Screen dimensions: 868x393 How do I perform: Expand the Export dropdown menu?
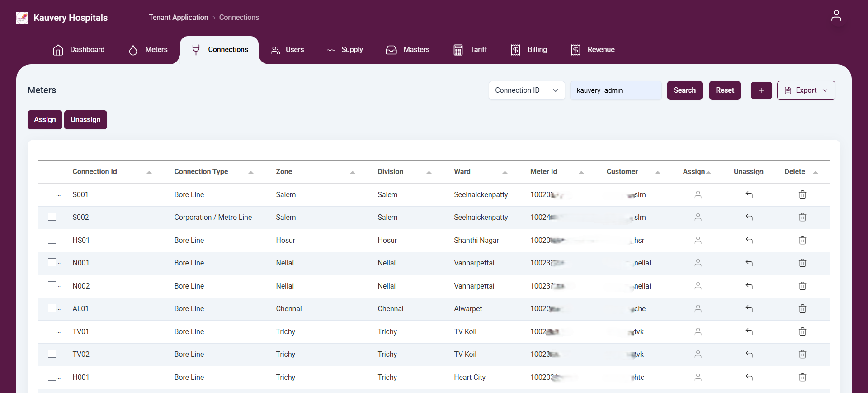(806, 90)
